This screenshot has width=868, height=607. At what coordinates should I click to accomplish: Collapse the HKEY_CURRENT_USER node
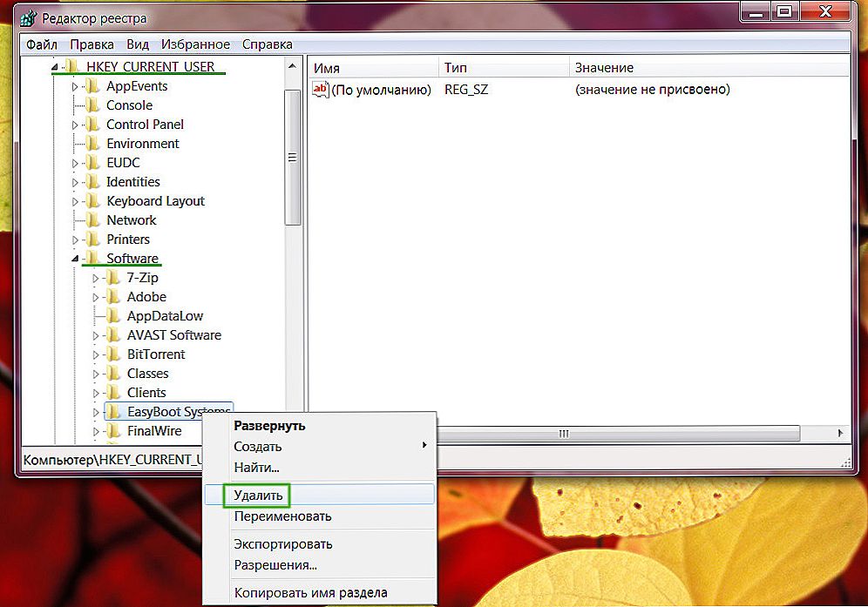click(54, 67)
